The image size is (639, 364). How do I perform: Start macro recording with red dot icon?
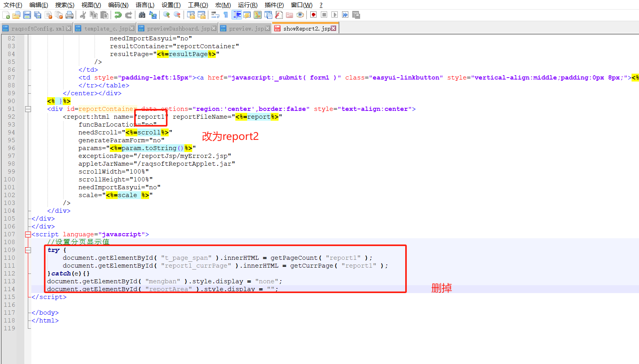pos(313,15)
